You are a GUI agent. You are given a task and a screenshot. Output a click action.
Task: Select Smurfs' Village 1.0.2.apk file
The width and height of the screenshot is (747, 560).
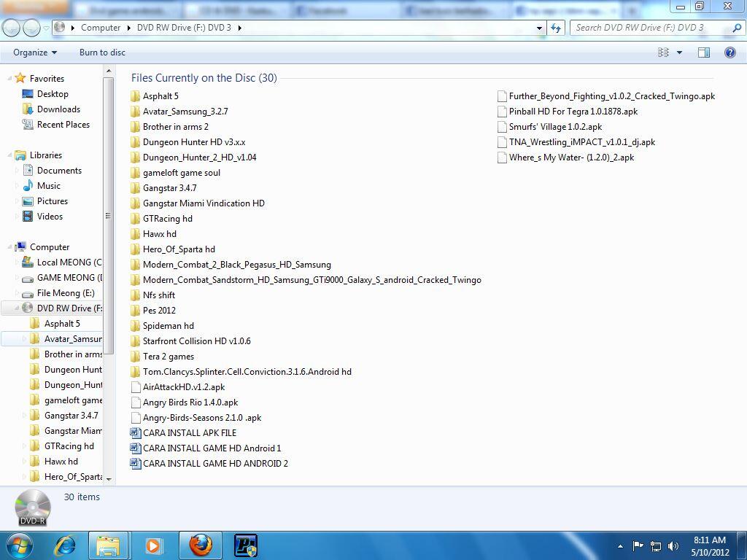(550, 127)
